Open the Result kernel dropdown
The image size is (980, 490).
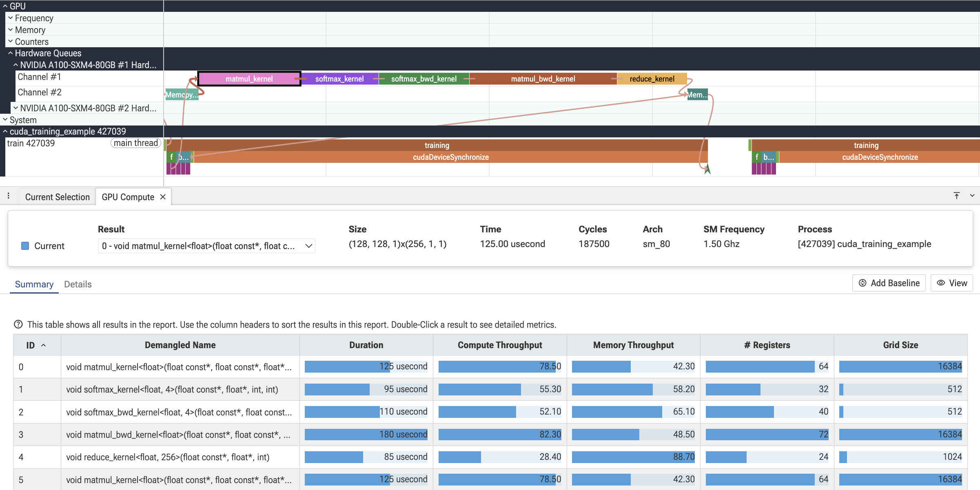[x=206, y=246]
